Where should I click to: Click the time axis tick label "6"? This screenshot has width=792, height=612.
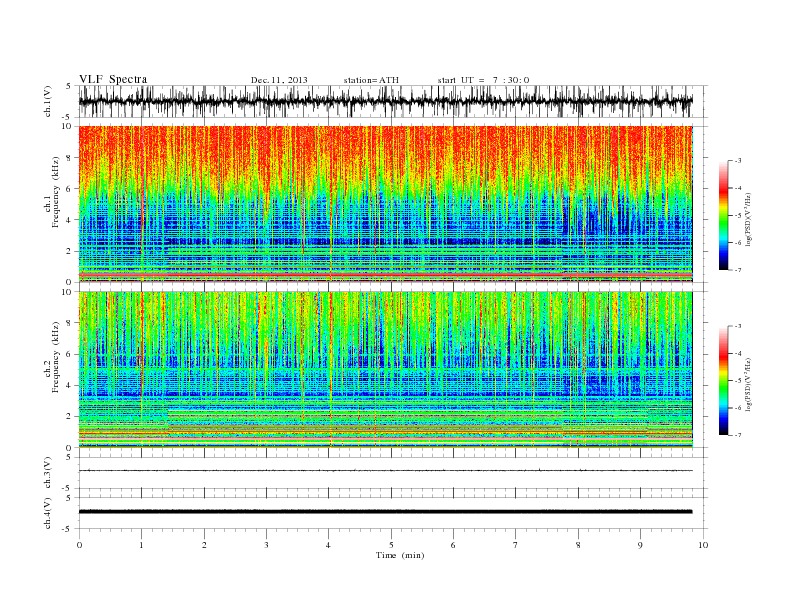coord(453,545)
